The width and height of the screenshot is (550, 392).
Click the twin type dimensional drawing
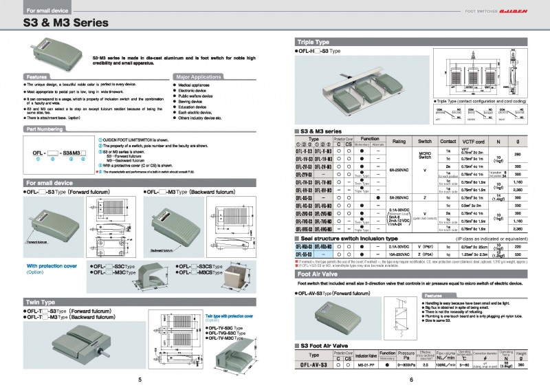click(176, 339)
